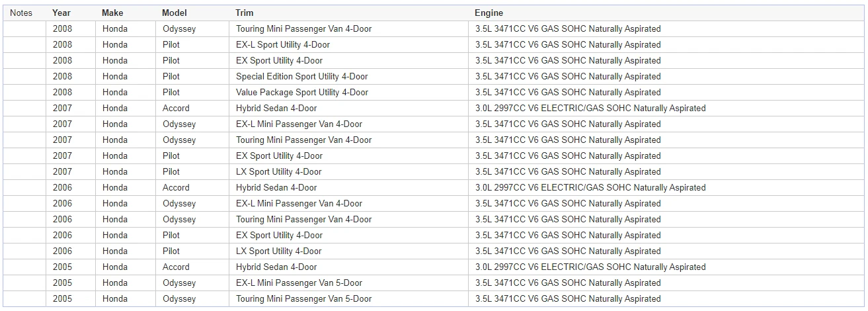Screen dimensions: 868x311
Task: Click the 2007 Accord model cell
Action: [x=176, y=109]
